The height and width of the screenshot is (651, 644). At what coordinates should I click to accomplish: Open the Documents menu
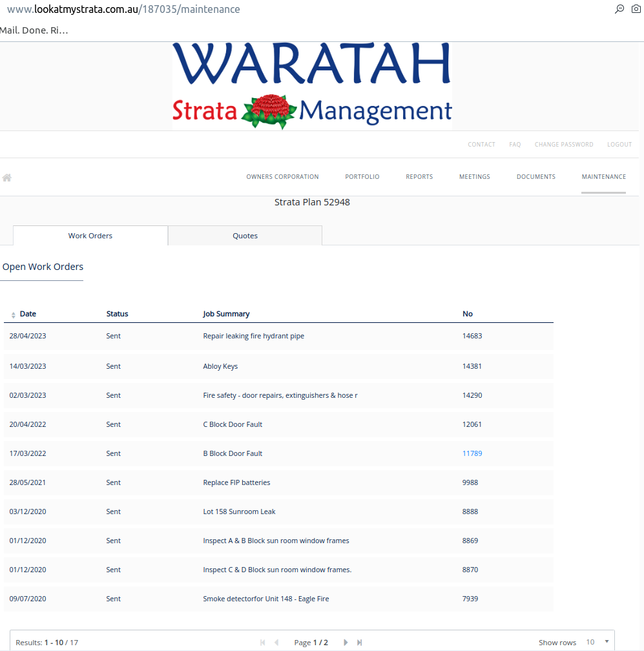pos(536,177)
